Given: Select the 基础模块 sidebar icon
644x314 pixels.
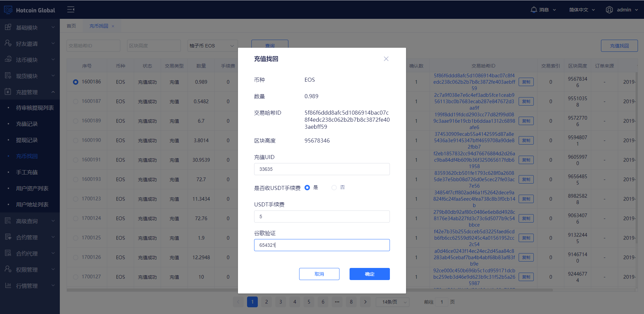Looking at the screenshot, I should point(8,27).
